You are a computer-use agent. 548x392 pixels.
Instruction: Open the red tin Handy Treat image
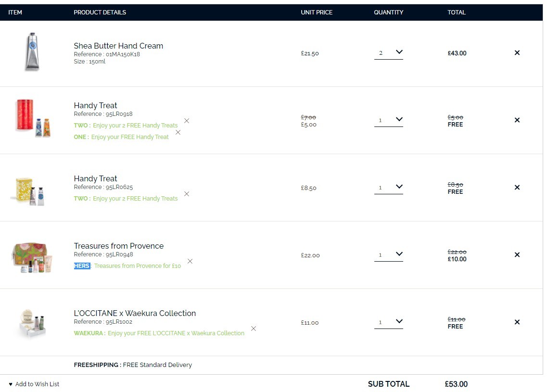[33, 118]
